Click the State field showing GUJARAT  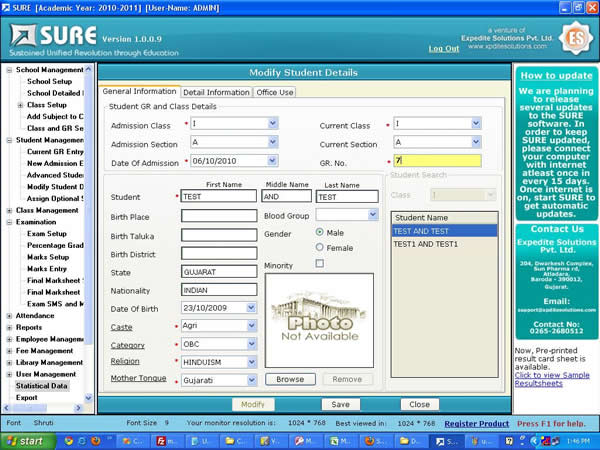[x=219, y=272]
